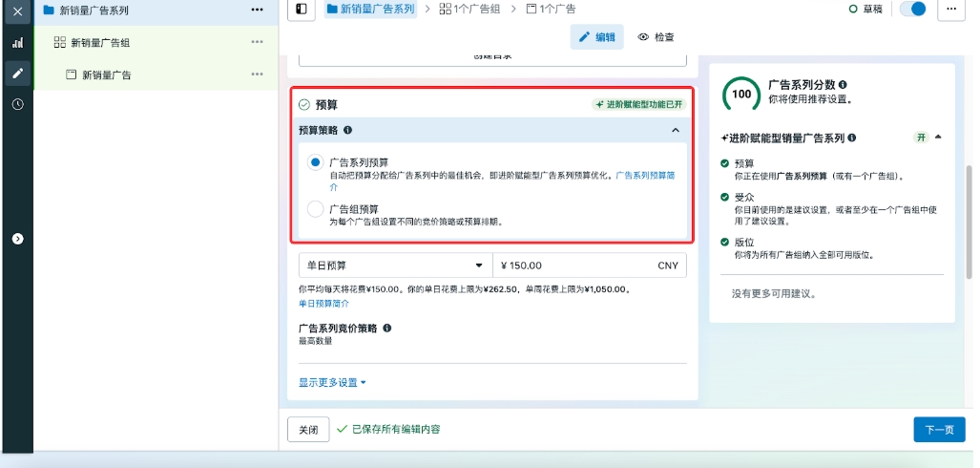The image size is (980, 468).
Task: Click the green checkmark beside 受众
Action: click(724, 197)
